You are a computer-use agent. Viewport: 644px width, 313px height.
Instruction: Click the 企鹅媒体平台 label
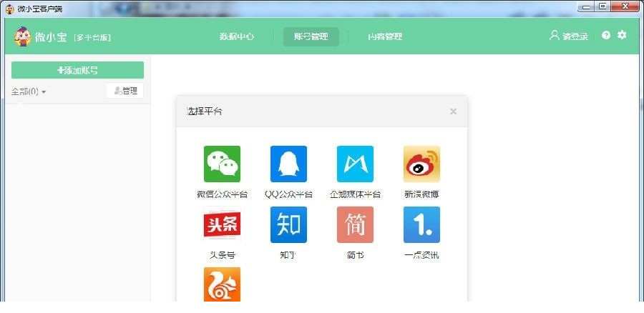pyautogui.click(x=355, y=194)
